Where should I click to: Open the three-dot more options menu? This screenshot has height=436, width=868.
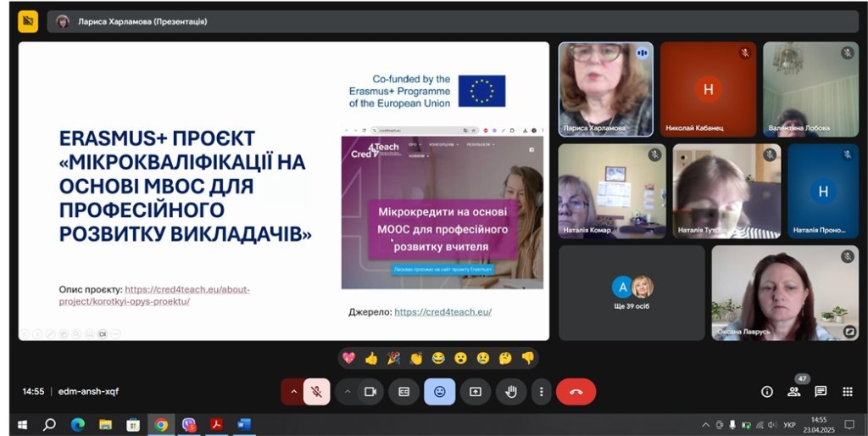pos(541,391)
